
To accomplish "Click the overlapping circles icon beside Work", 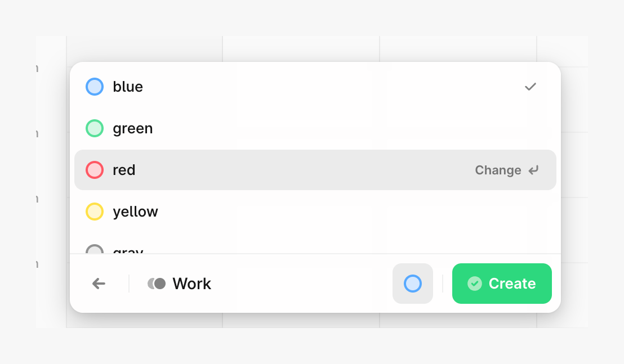I will 157,284.
